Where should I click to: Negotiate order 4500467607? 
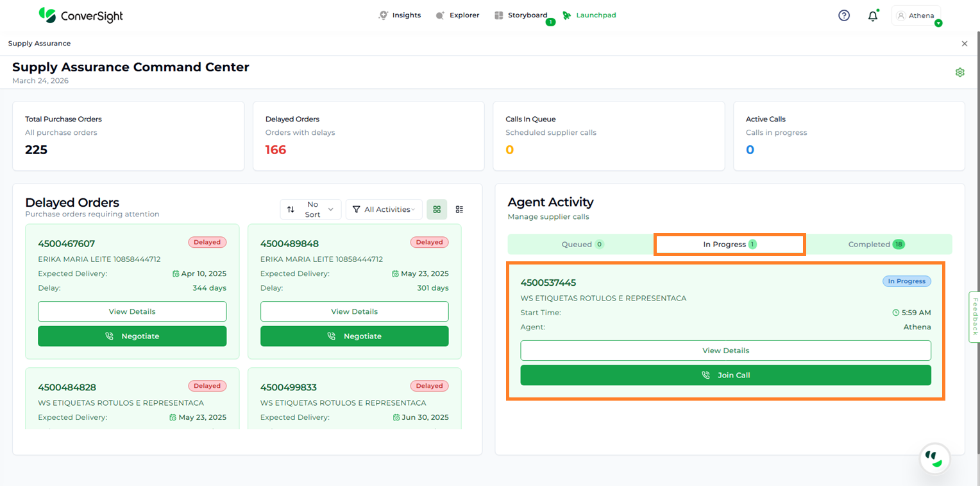(132, 336)
